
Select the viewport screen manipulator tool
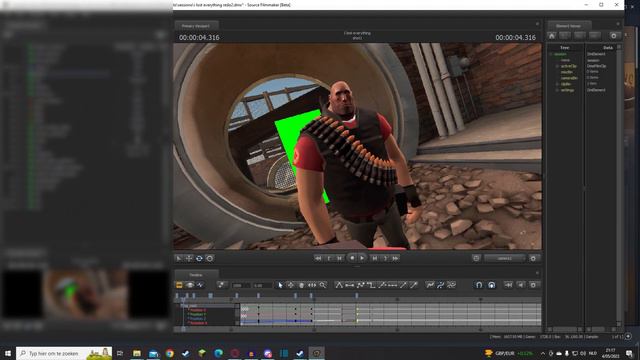pos(210,258)
